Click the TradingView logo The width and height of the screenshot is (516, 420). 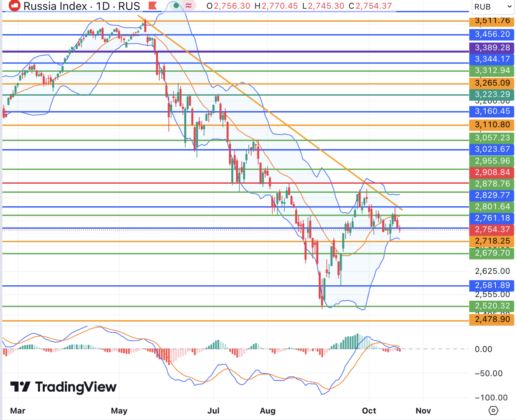pos(63,387)
